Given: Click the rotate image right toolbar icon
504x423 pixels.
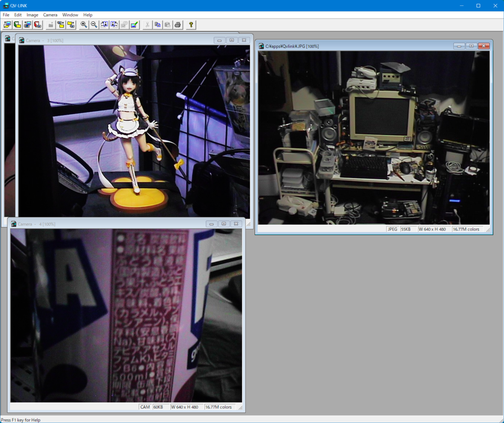Looking at the screenshot, I should 114,25.
